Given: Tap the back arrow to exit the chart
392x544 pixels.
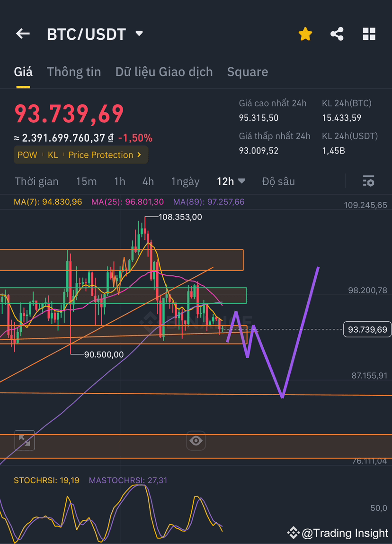Looking at the screenshot, I should tap(23, 33).
